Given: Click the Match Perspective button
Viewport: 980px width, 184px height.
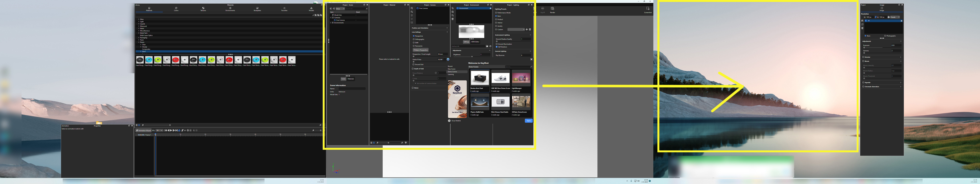Looking at the screenshot, I should click(421, 50).
